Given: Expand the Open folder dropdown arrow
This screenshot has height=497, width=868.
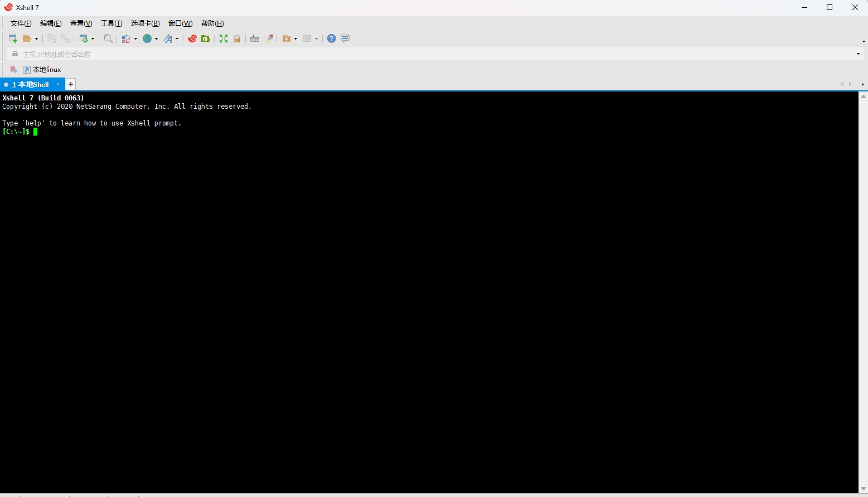Looking at the screenshot, I should click(37, 38).
